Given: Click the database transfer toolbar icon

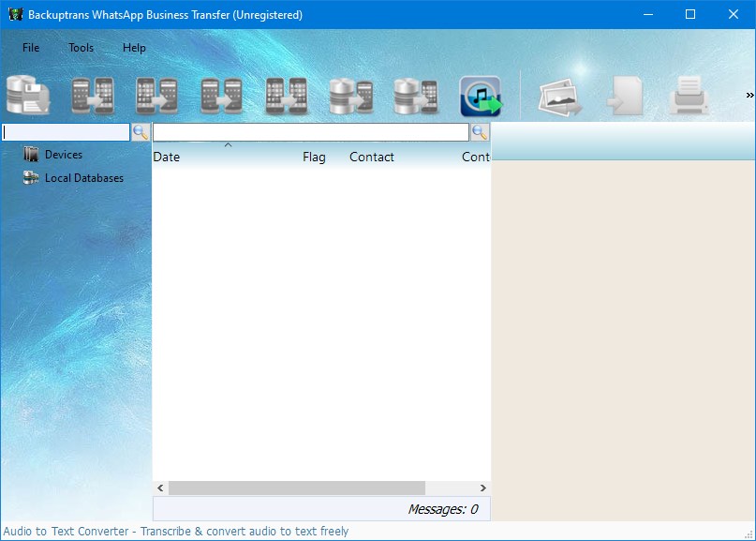Looking at the screenshot, I should point(415,94).
